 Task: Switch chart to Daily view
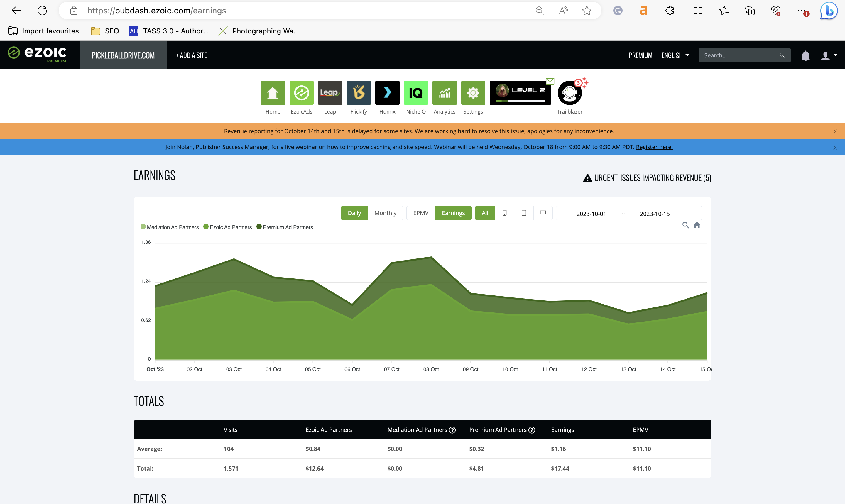point(354,213)
